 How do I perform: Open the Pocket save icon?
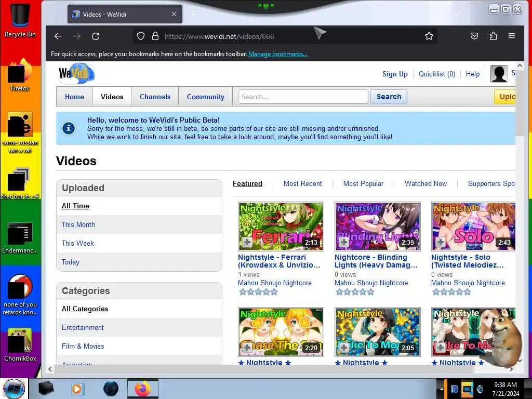click(x=474, y=36)
